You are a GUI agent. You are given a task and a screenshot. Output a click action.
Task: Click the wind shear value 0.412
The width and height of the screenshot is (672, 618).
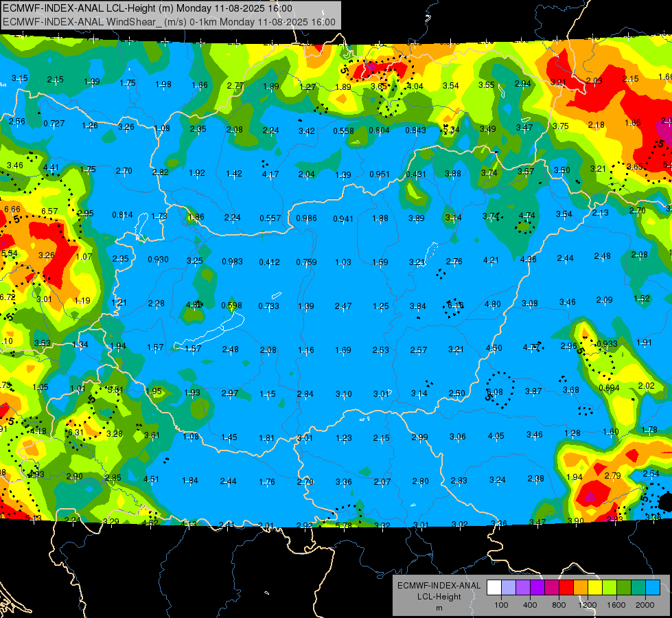coord(269,262)
